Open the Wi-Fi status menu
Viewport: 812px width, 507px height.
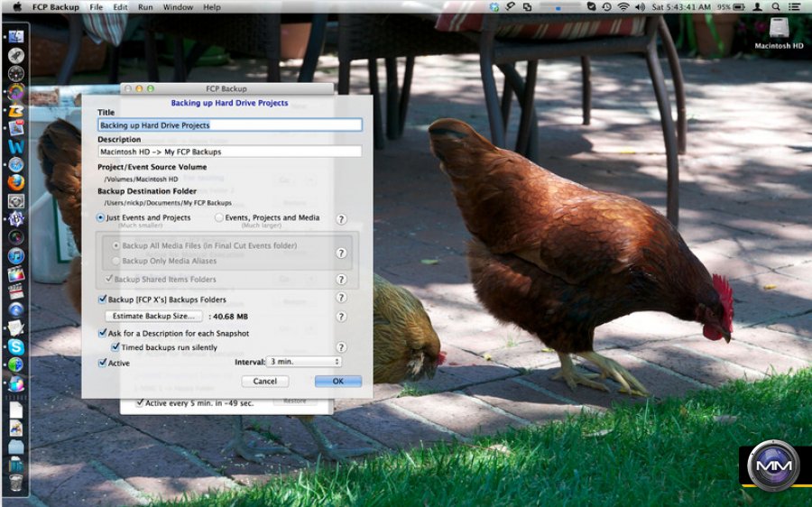point(623,7)
